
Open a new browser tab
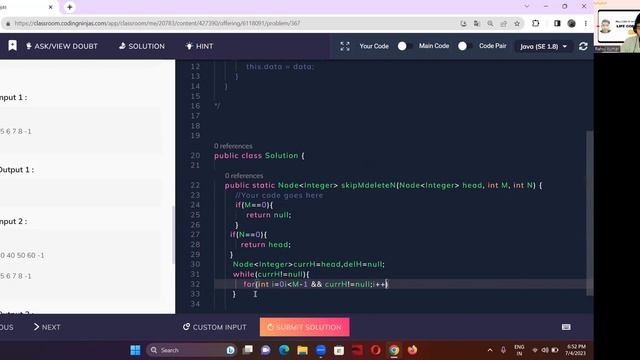pos(69,7)
